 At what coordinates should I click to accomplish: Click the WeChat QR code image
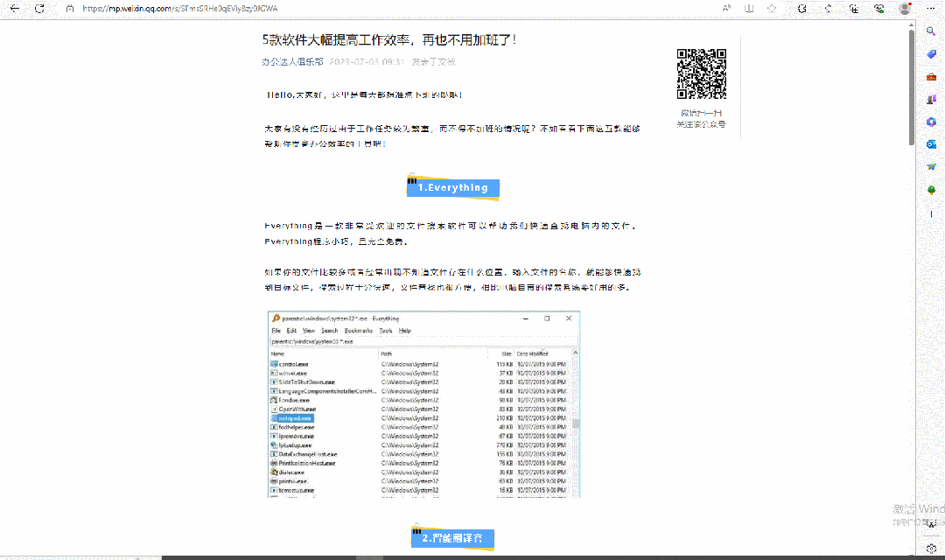[x=702, y=73]
